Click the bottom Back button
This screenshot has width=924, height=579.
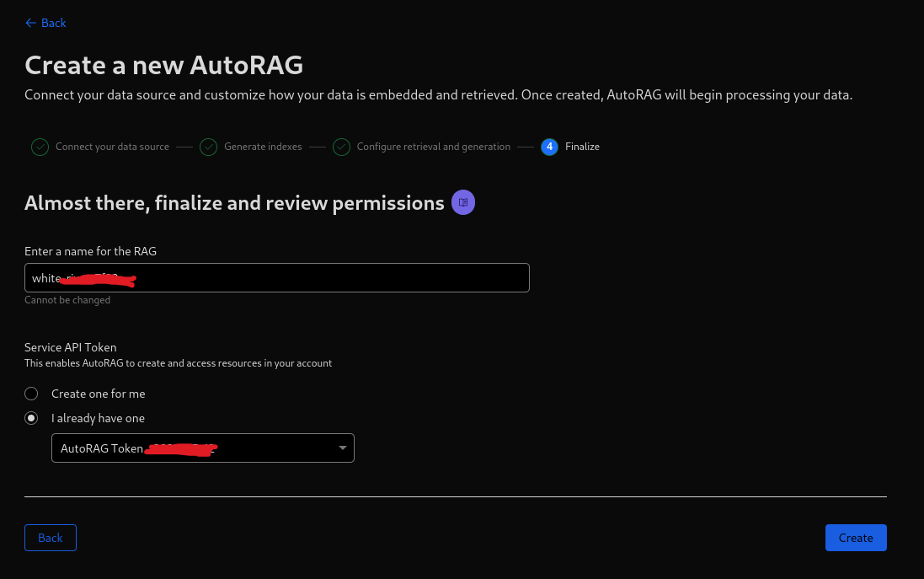point(50,538)
